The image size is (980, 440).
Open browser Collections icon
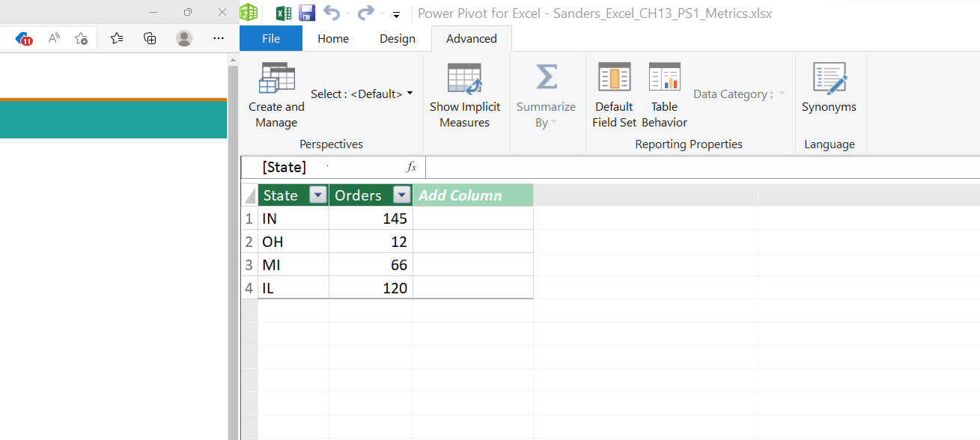[150, 38]
